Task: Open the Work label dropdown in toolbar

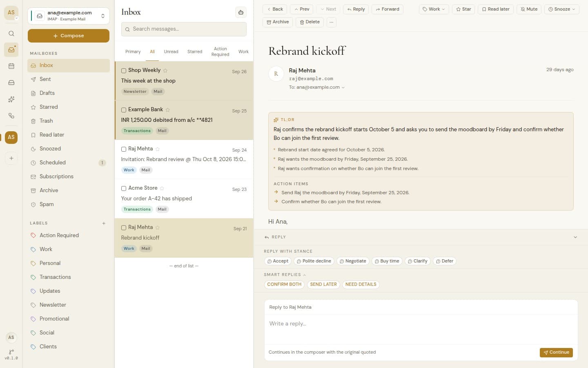Action: (434, 9)
